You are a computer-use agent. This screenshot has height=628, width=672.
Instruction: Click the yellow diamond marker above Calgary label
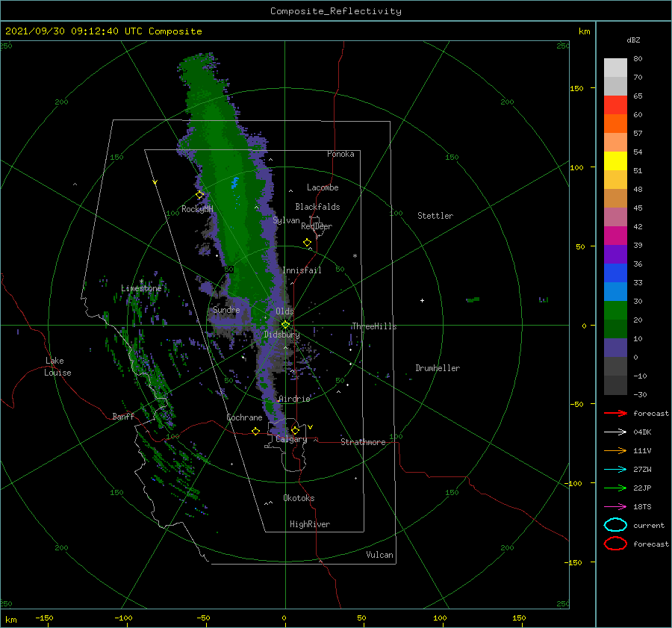pos(295,430)
